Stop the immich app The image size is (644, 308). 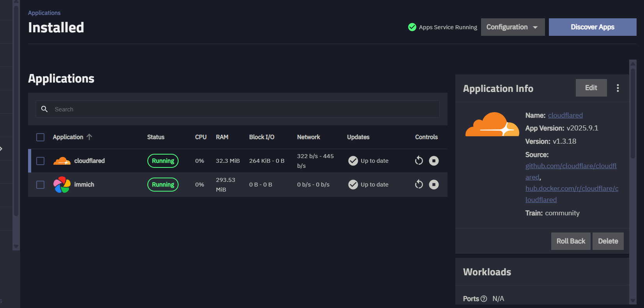click(x=434, y=185)
